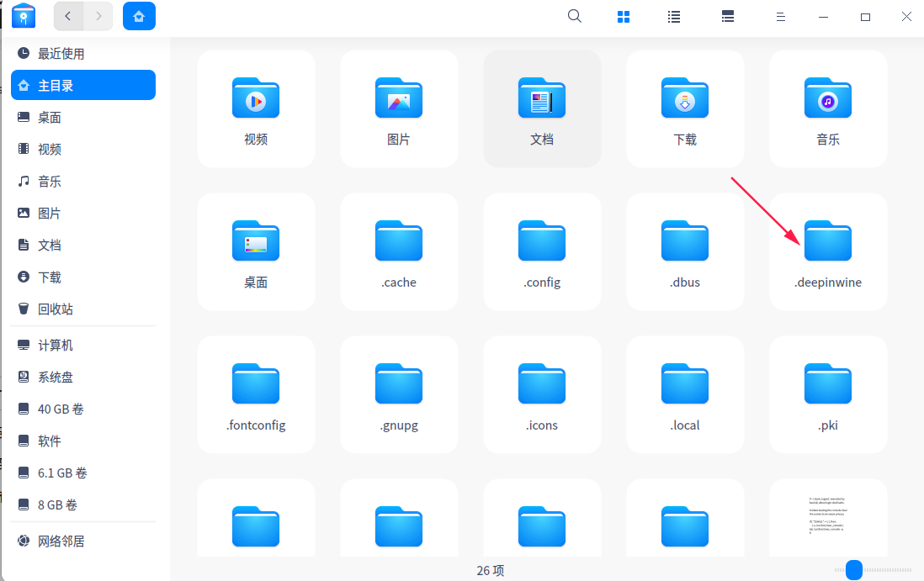
Task: Go back using the left arrow
Action: (68, 16)
